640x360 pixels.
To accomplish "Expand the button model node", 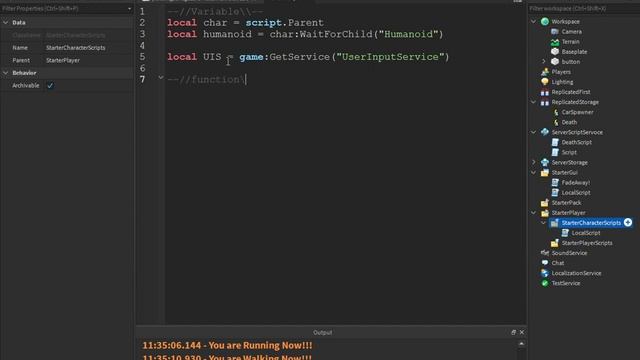I will [x=543, y=62].
